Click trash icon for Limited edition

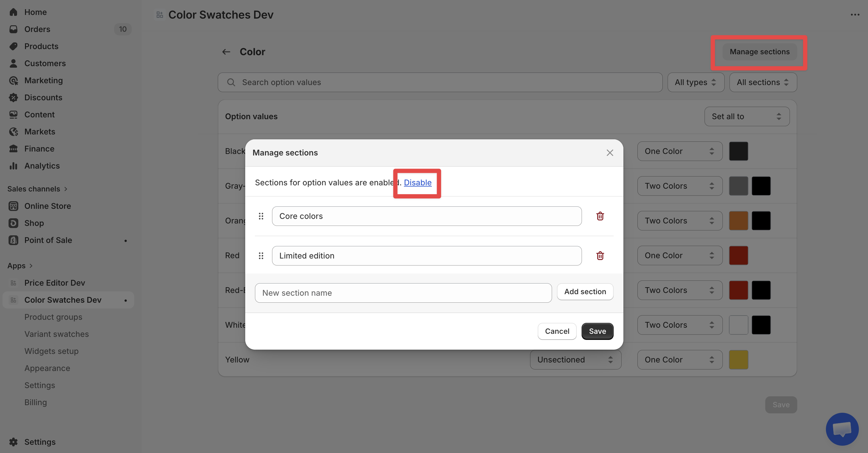click(x=600, y=256)
